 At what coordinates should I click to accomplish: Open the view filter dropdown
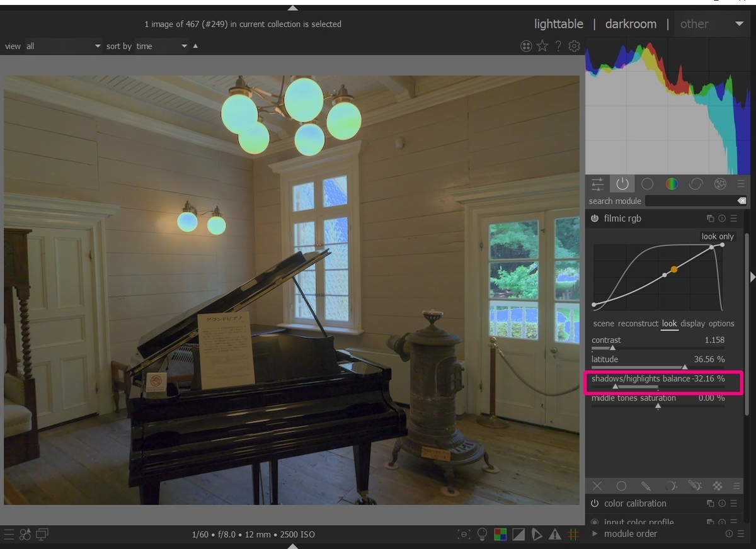(63, 46)
